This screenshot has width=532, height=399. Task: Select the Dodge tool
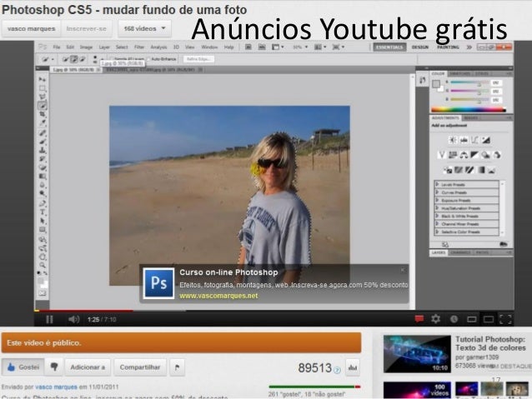pyautogui.click(x=43, y=194)
